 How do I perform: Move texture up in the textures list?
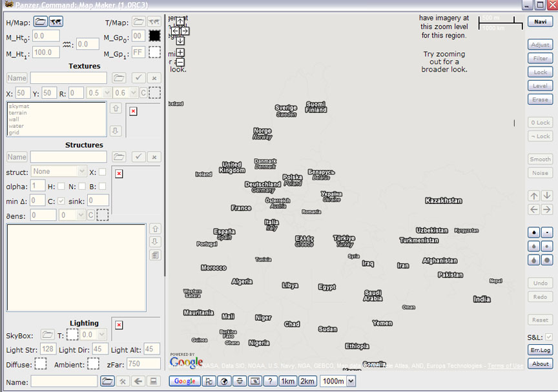(x=116, y=108)
